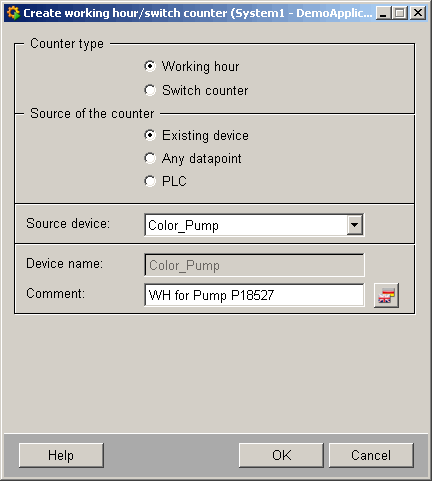The width and height of the screenshot is (432, 481).
Task: Click the Help button
Action: pyautogui.click(x=61, y=455)
